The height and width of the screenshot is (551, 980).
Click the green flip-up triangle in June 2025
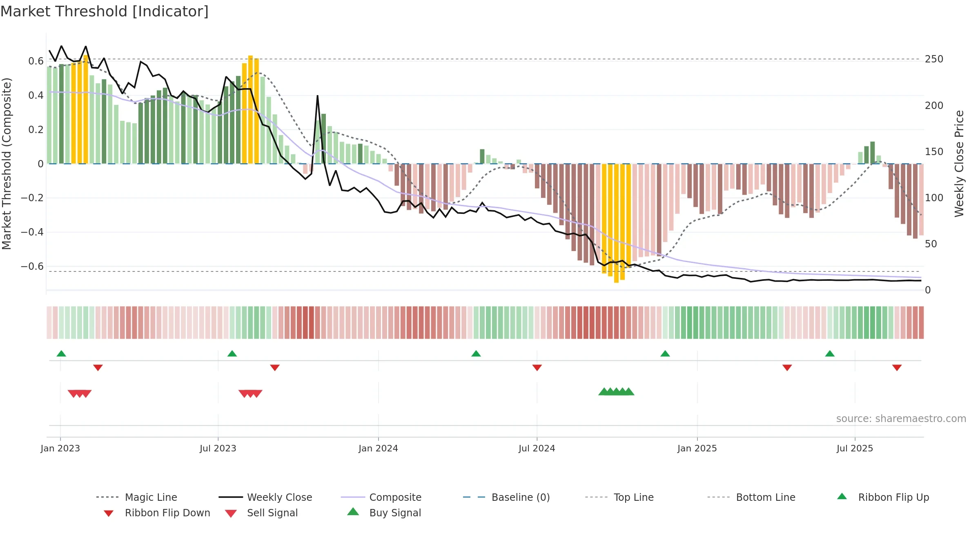click(x=830, y=353)
